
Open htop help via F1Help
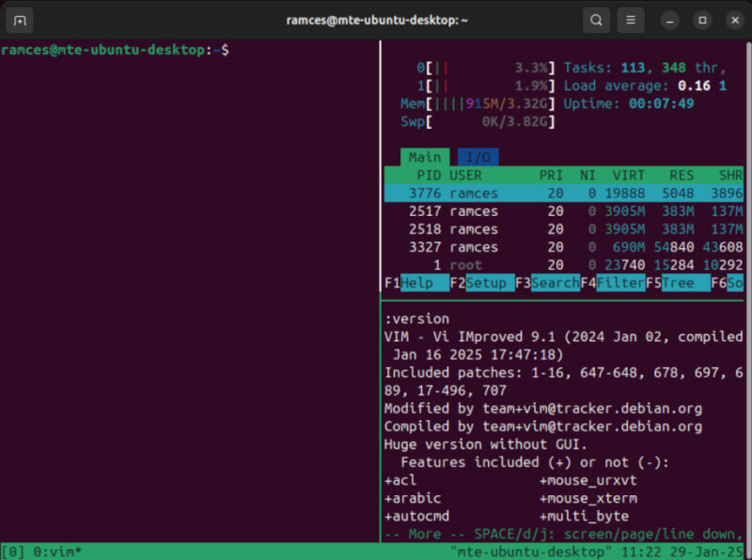coord(417,283)
